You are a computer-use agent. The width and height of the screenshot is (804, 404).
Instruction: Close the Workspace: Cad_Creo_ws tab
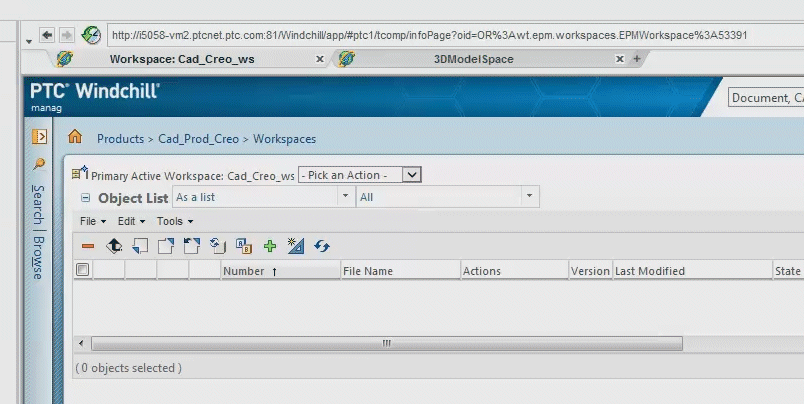click(320, 59)
